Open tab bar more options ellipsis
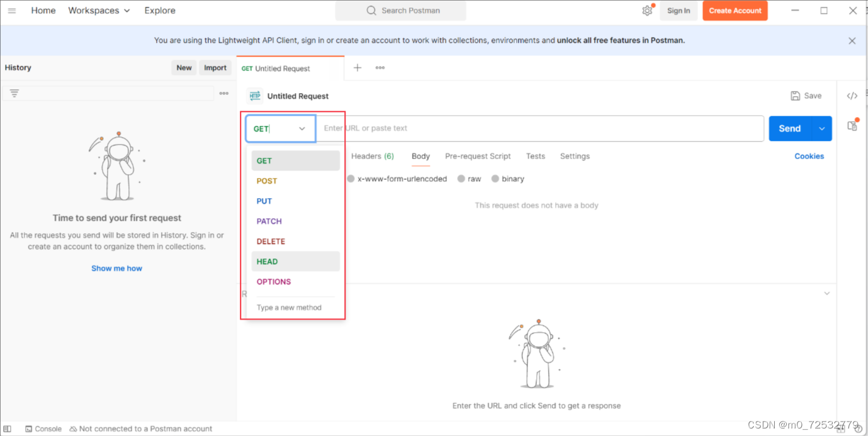The height and width of the screenshot is (436, 868). pyautogui.click(x=380, y=68)
